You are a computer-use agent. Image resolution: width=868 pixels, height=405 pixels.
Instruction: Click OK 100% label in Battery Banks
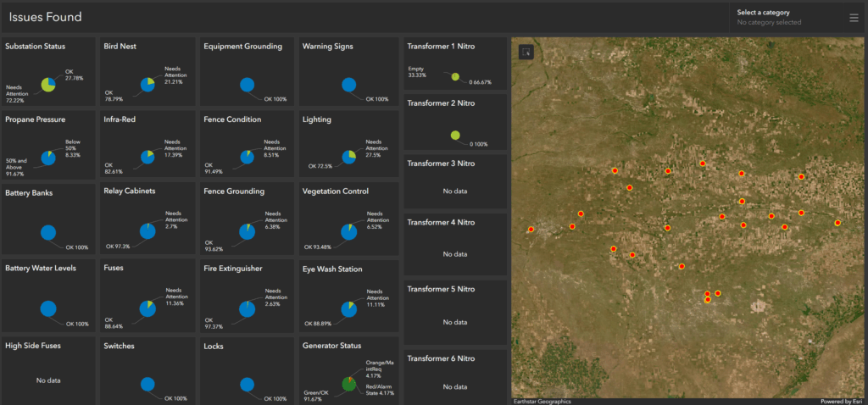point(77,247)
